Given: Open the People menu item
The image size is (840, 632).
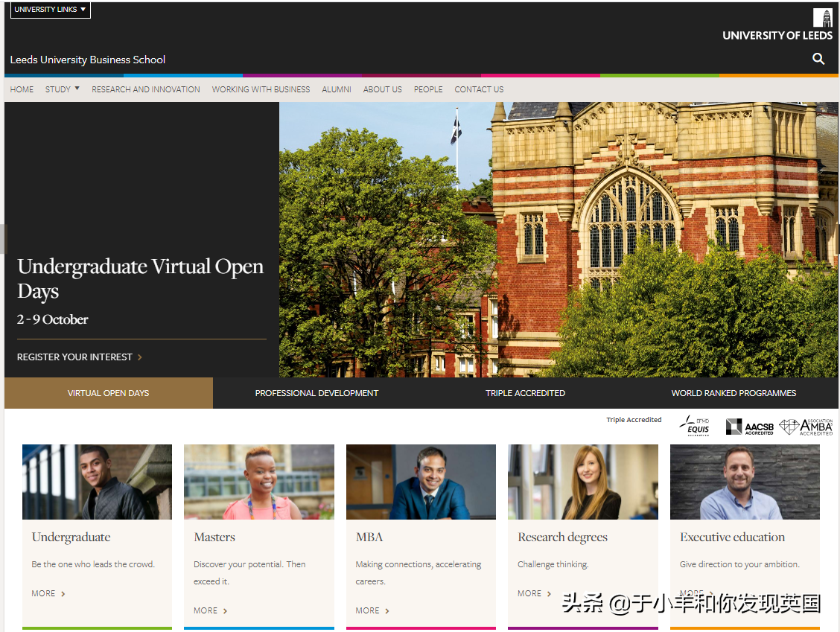Looking at the screenshot, I should [428, 89].
